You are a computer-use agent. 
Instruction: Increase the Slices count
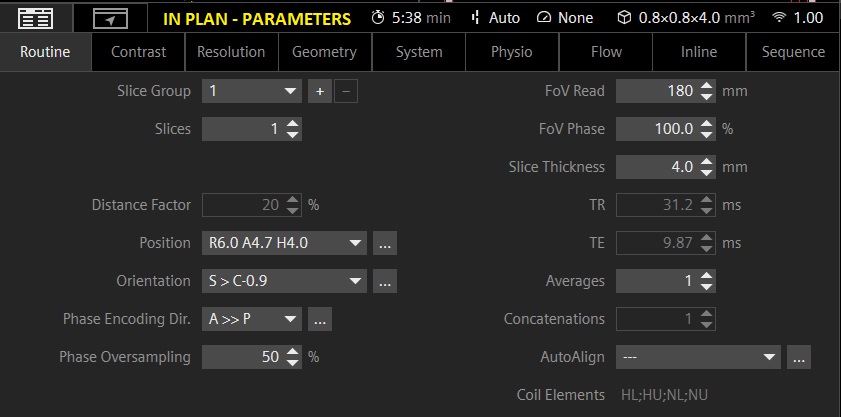(292, 123)
